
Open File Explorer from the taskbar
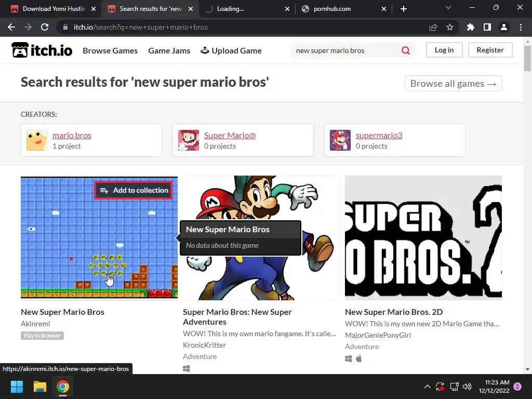[x=39, y=387]
